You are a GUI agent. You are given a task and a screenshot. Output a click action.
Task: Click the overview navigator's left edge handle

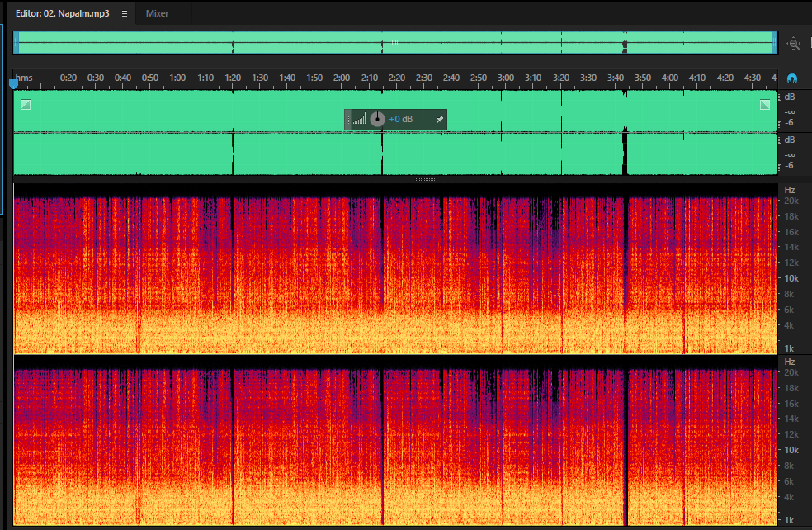(x=16, y=42)
